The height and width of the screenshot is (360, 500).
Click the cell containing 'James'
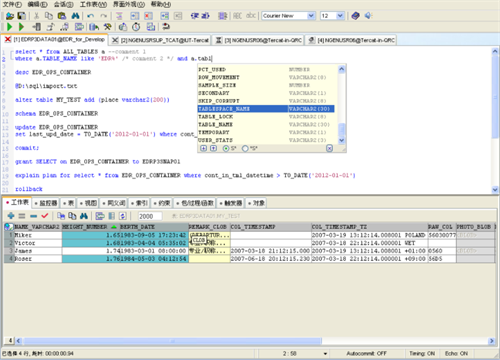[38, 251]
